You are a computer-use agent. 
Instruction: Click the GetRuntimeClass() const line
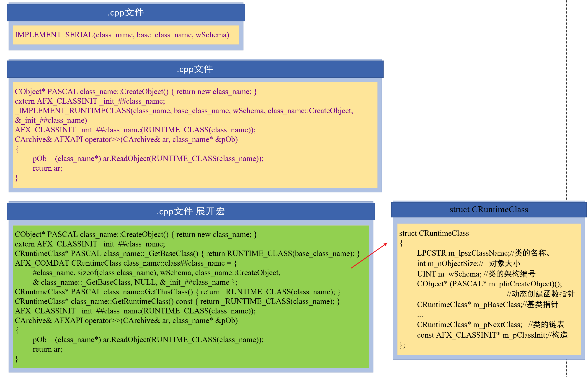(x=177, y=301)
